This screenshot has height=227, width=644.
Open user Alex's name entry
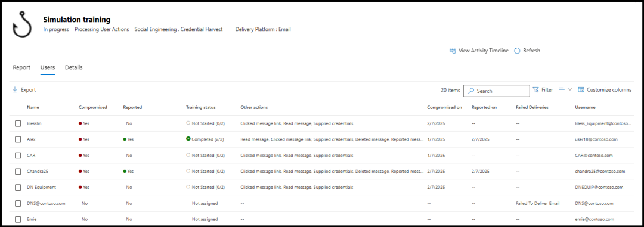[x=31, y=139]
